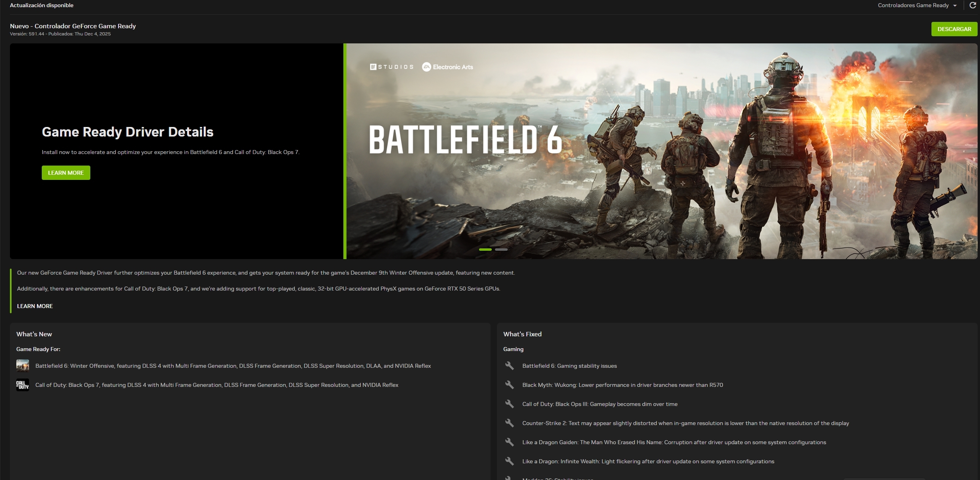This screenshot has height=480, width=980.
Task: Click the Battlefield 6 game thumbnail icon
Action: 23,366
